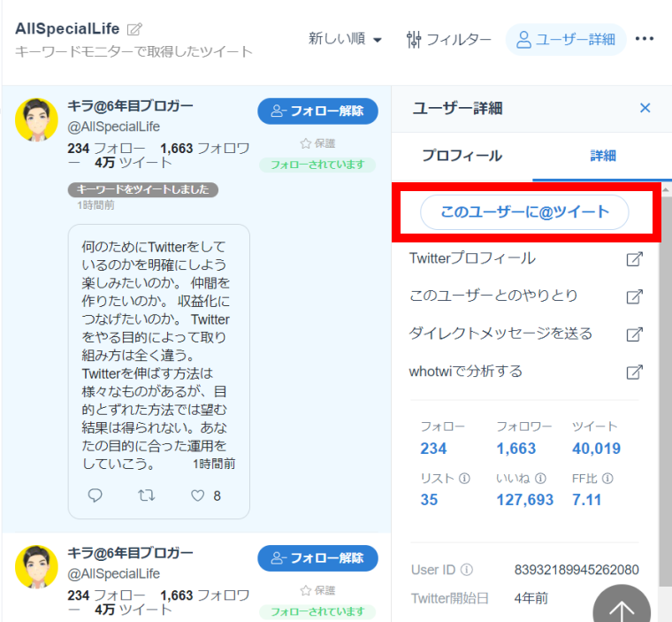Close the ユーザー詳細 panel with X
The image size is (672, 622).
click(x=645, y=108)
